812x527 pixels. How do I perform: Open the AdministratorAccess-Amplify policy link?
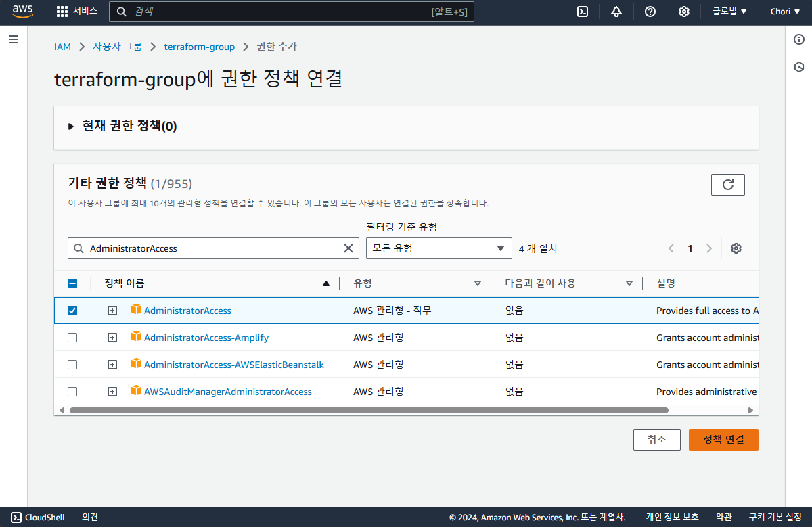pos(206,338)
